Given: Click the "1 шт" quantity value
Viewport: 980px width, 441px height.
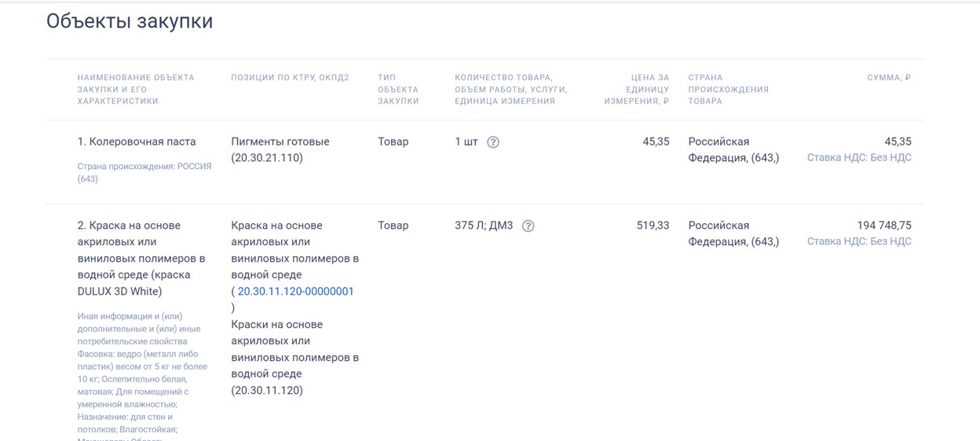Looking at the screenshot, I should [466, 142].
